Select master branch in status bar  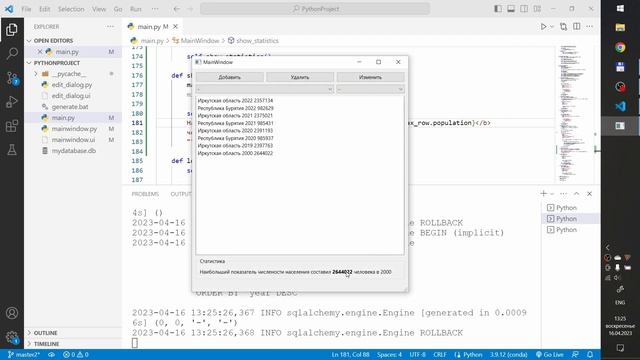24,355
